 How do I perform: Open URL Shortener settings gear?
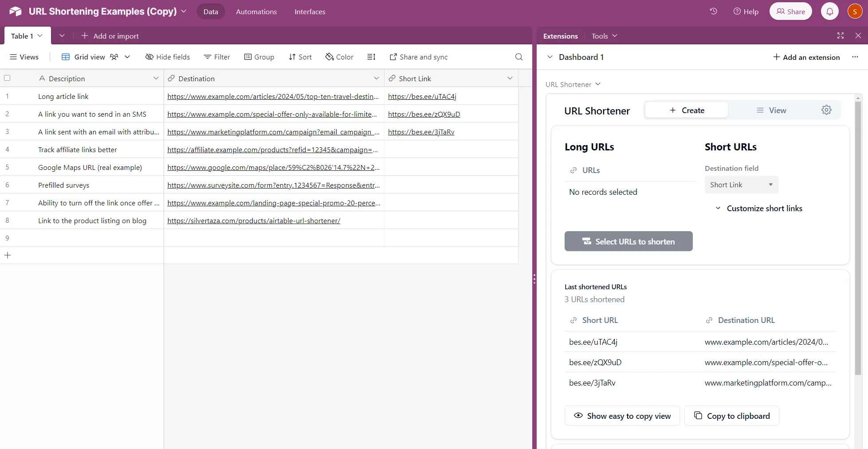coord(826,110)
